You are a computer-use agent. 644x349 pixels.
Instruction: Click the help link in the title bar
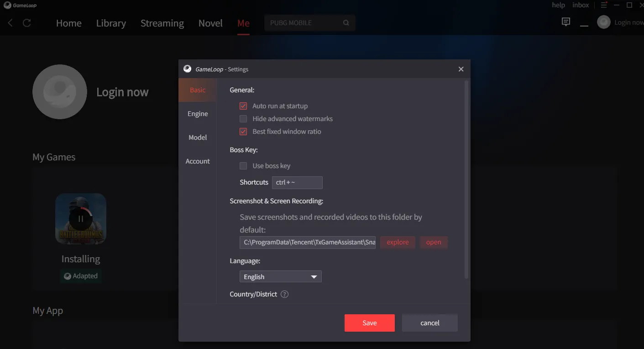coord(558,5)
